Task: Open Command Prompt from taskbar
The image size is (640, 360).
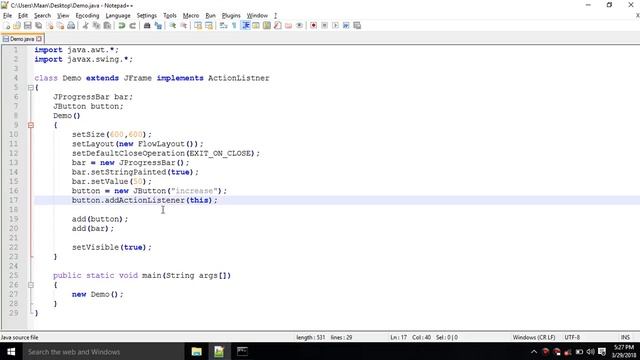Action: click(242, 352)
